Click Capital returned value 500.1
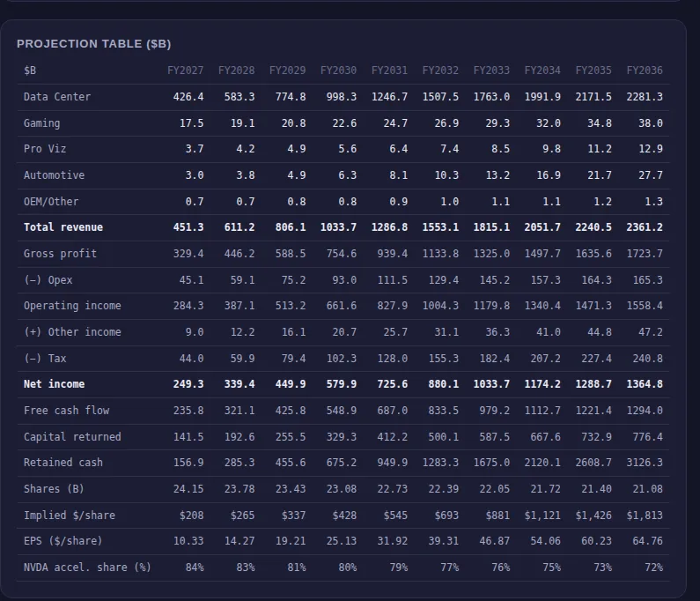The width and height of the screenshot is (700, 601). [443, 437]
